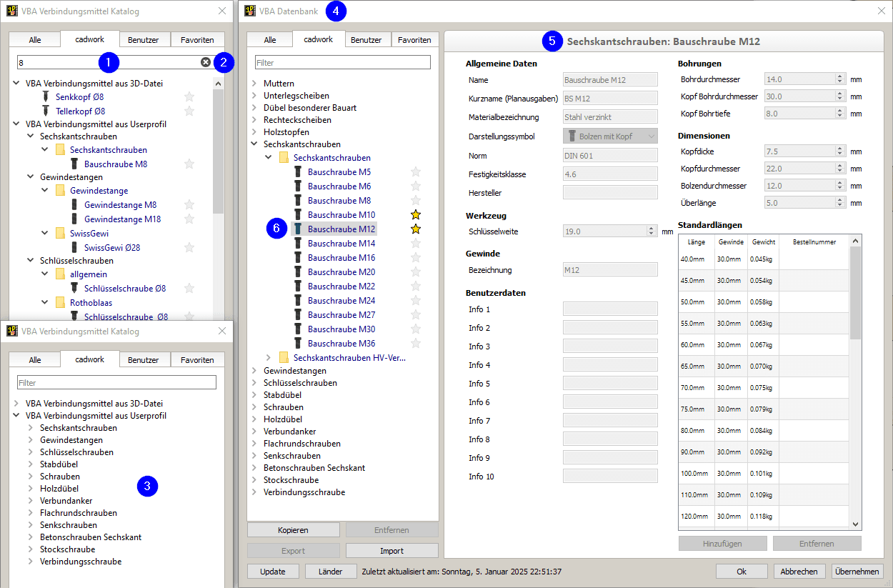Mark Bauschraube M14 as favorite
The height and width of the screenshot is (588, 893).
pos(415,243)
